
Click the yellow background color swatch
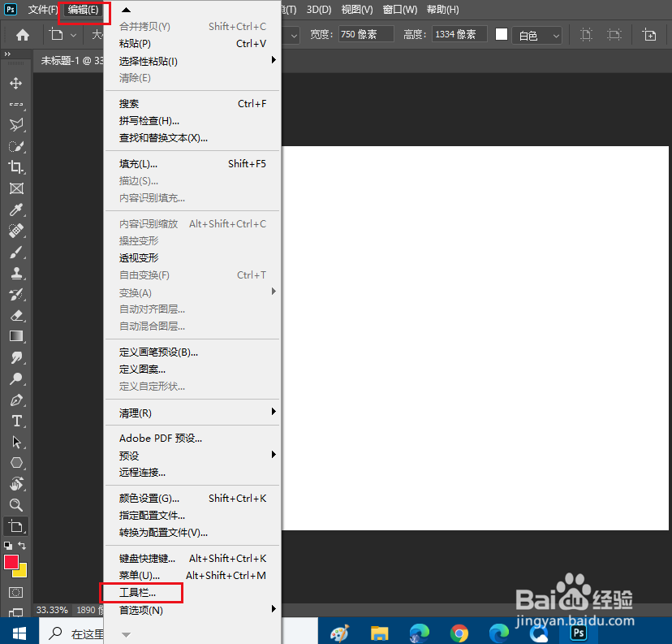coord(22,573)
